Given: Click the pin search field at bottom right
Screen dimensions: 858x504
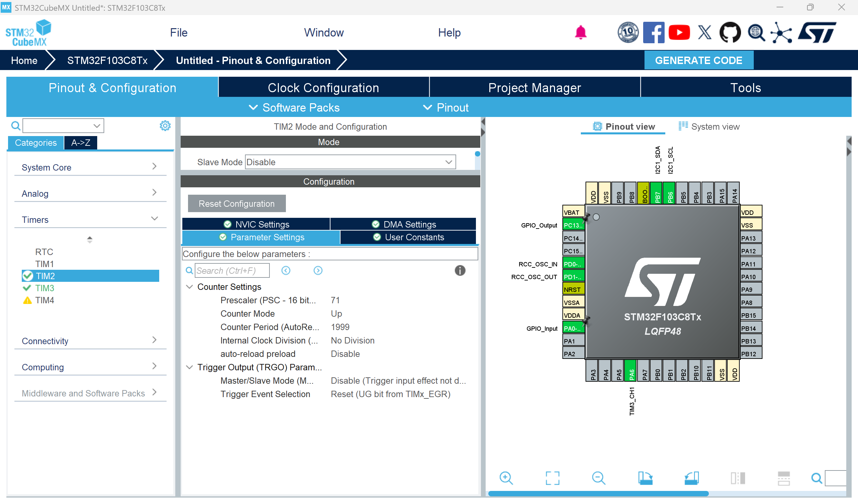Looking at the screenshot, I should pyautogui.click(x=836, y=478).
